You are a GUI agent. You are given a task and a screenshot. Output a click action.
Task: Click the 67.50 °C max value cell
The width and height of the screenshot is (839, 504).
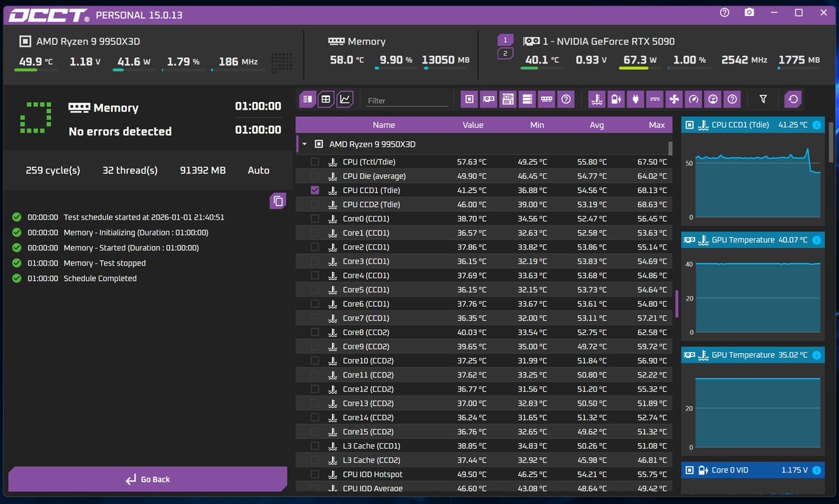(650, 161)
